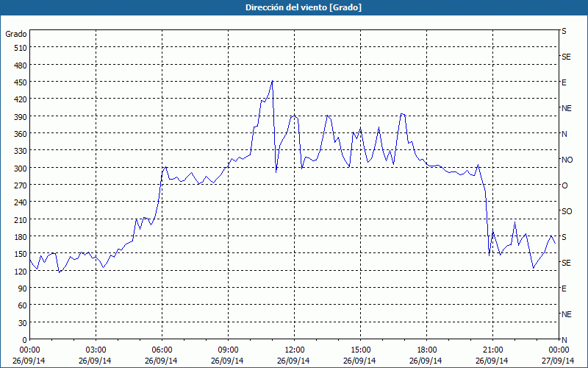Click the 420 y-axis value
Image resolution: width=588 pixels, height=368 pixels.
21,99
